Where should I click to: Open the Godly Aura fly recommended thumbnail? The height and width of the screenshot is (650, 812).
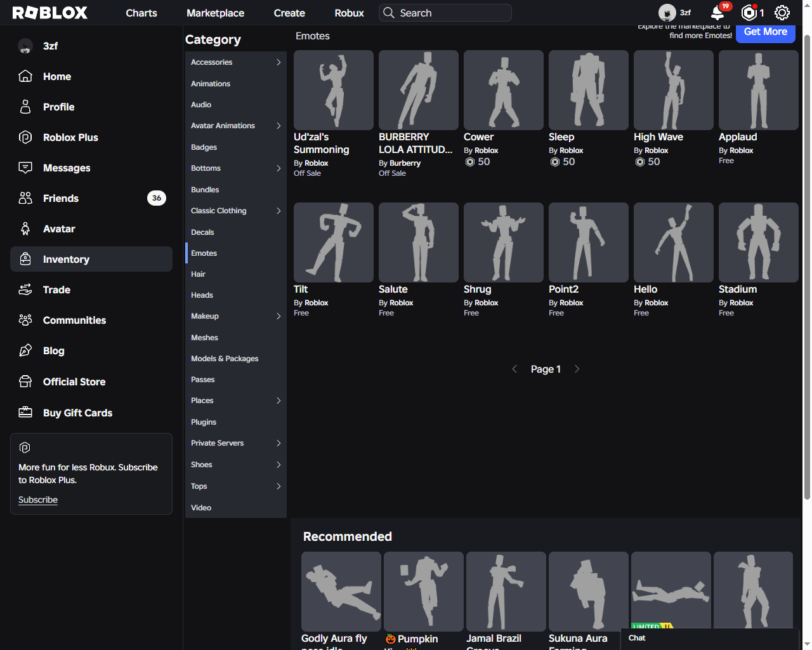point(341,592)
